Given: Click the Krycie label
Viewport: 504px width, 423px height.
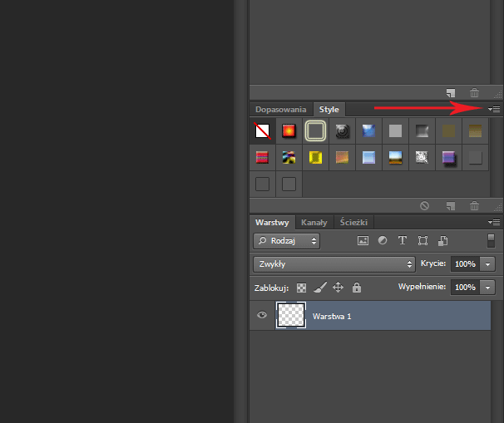Looking at the screenshot, I should [x=433, y=263].
